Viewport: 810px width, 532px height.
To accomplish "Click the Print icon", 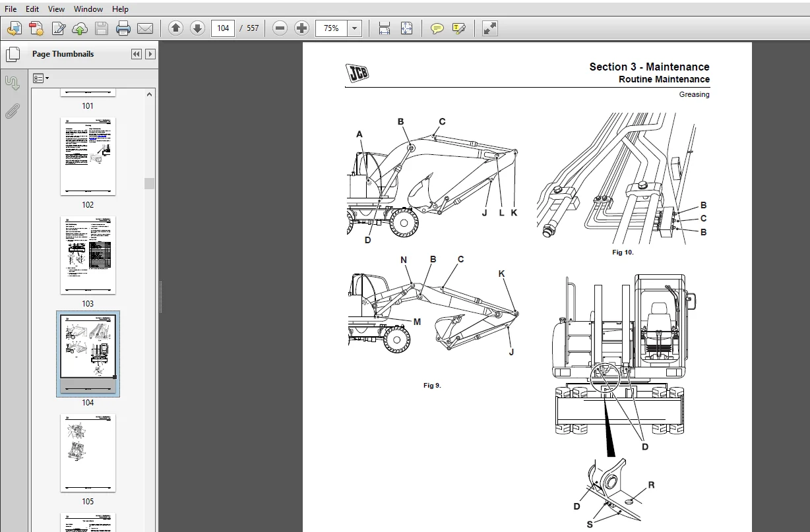I will pos(123,28).
